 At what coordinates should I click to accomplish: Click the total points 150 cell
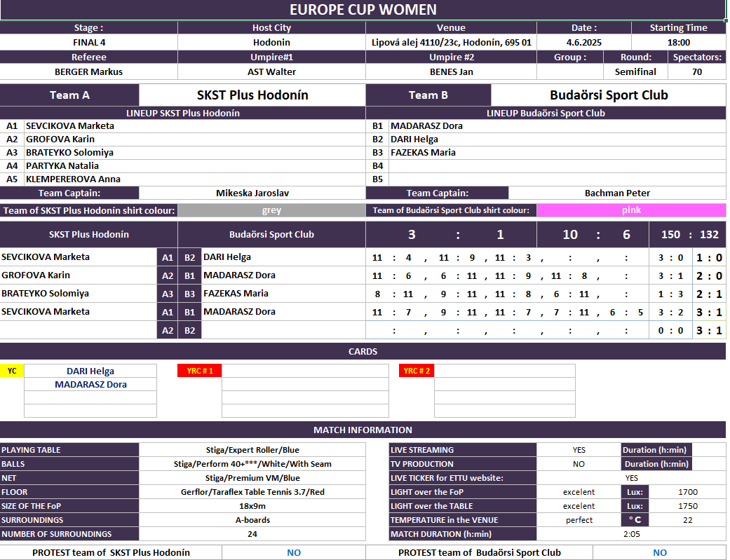[670, 235]
